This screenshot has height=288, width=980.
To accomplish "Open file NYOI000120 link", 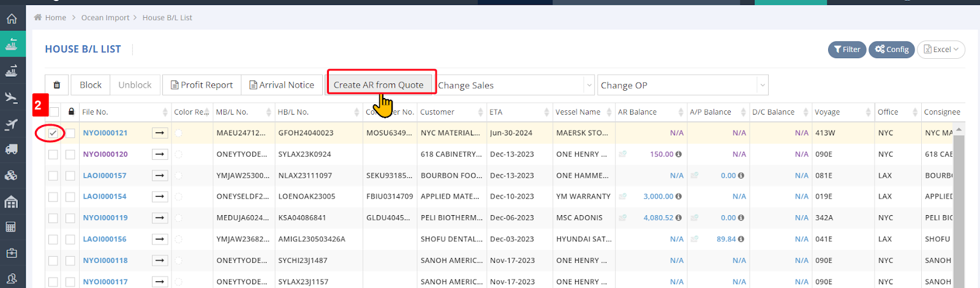I will 105,154.
